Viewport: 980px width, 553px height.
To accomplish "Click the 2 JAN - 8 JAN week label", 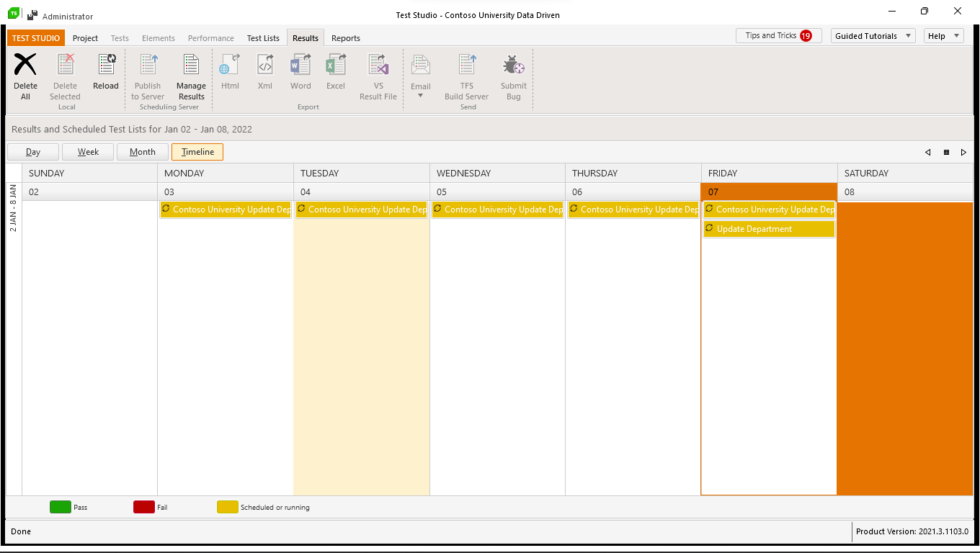I will [14, 209].
